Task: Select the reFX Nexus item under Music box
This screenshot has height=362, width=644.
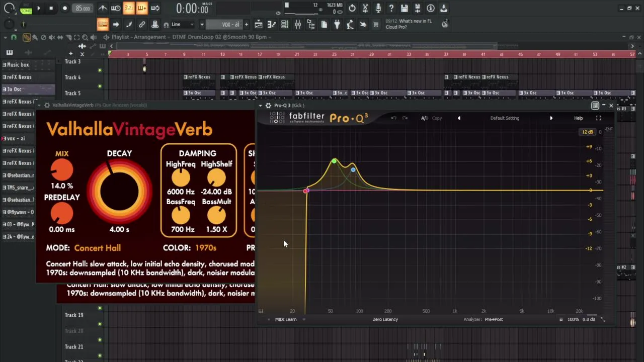Action: click(27, 77)
